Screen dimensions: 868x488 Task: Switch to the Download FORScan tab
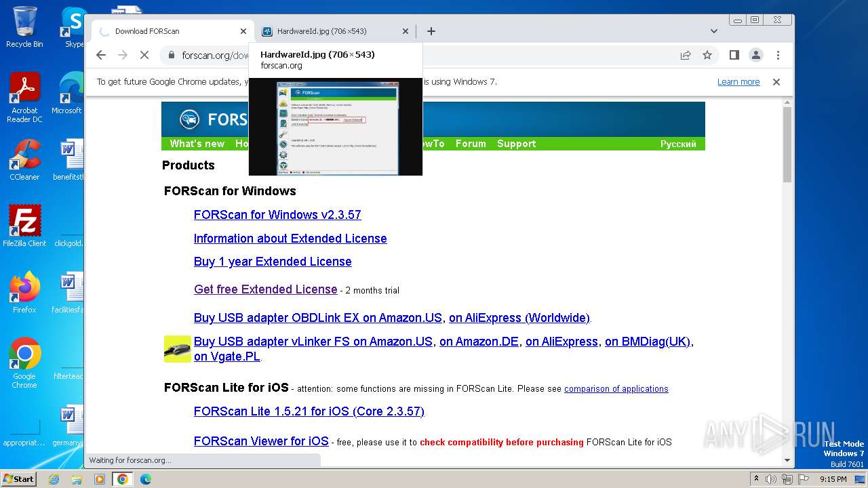(173, 31)
